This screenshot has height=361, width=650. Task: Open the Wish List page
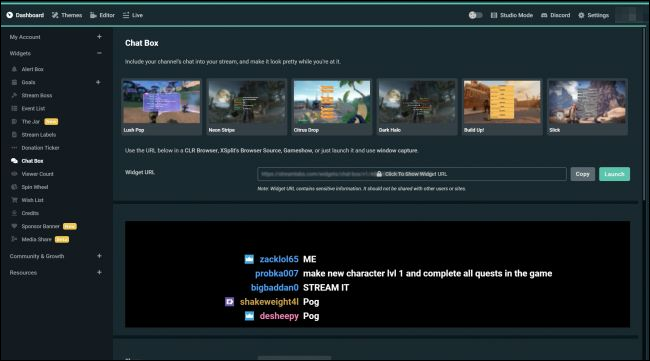coord(32,200)
